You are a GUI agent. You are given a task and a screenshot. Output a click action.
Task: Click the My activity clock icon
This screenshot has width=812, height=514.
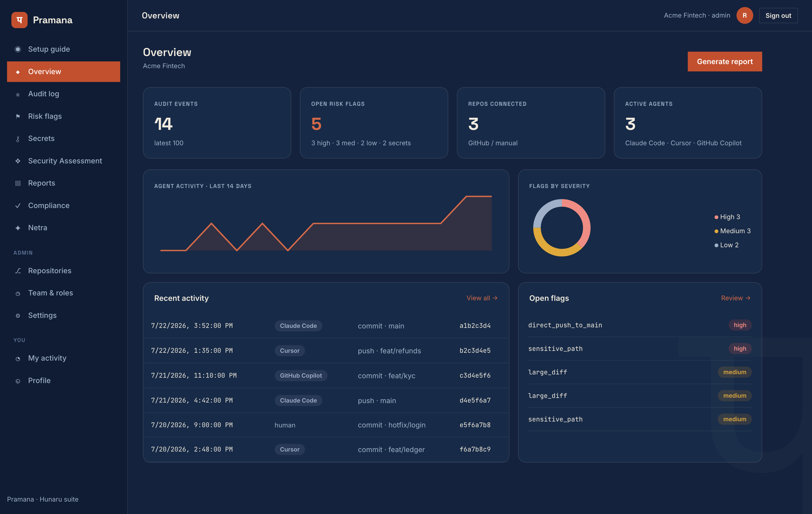click(x=18, y=359)
